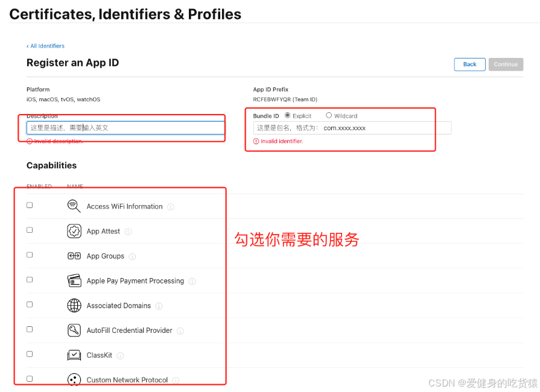This screenshot has height=392, width=540.
Task: Click the Invalid identifier error text
Action: click(282, 141)
